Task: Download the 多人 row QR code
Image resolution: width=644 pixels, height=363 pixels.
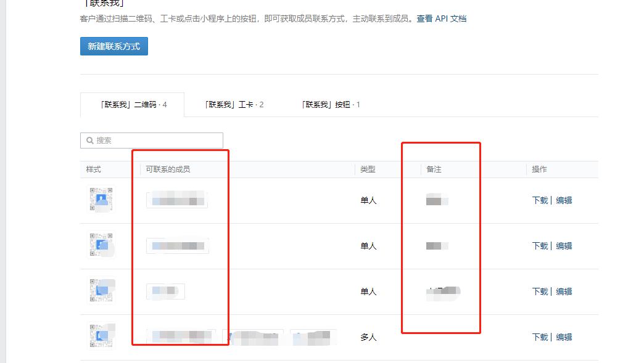Action: (540, 336)
